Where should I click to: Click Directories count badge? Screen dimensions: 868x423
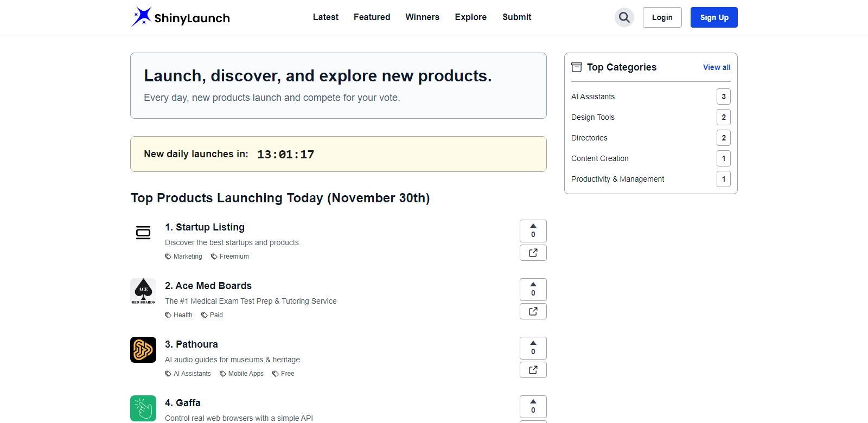(724, 138)
